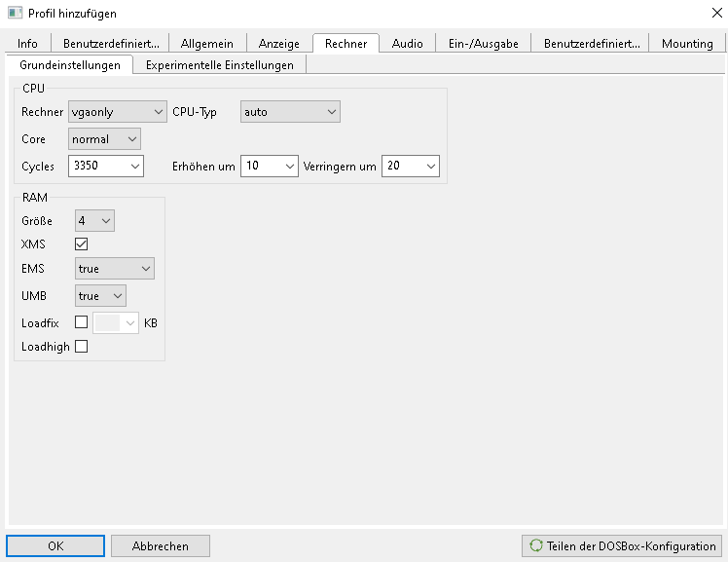Image resolution: width=728 pixels, height=562 pixels.
Task: Open the Erhöhen um dropdown
Action: tap(270, 167)
